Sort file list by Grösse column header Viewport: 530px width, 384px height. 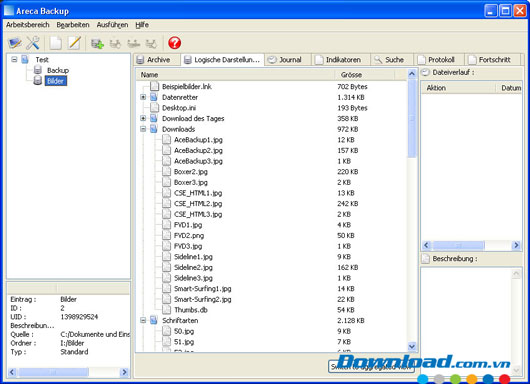(x=364, y=75)
